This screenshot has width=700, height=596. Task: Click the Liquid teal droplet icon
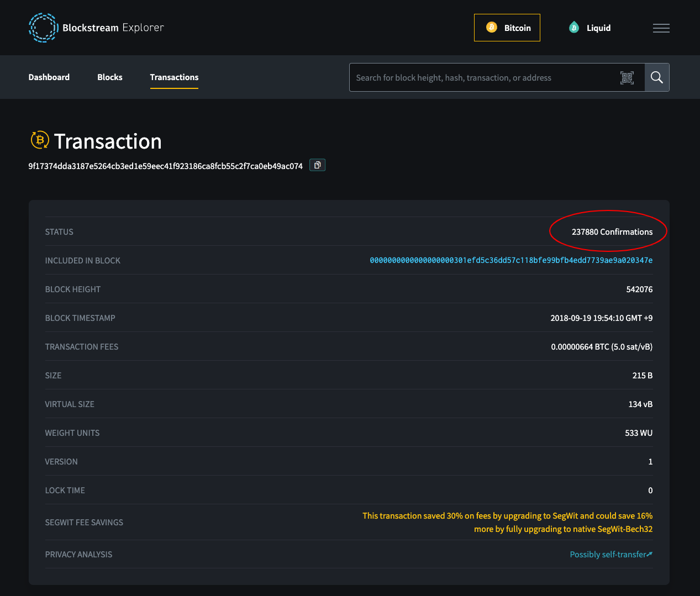coord(574,27)
